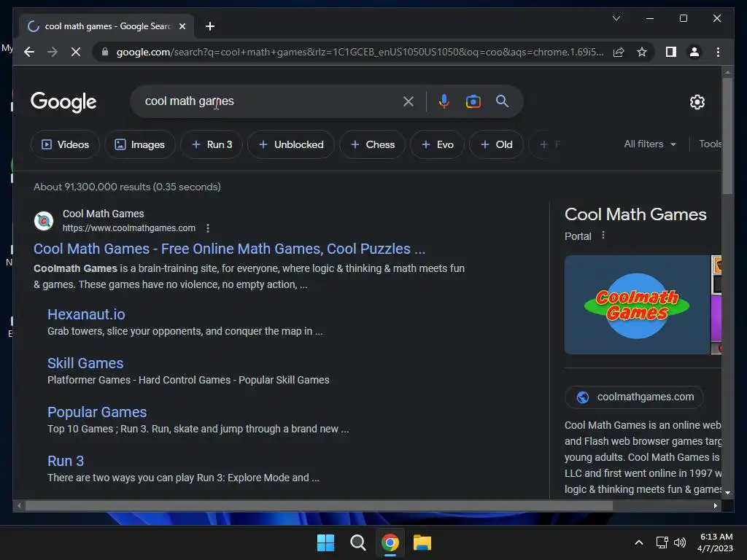Filter results by Videos
The width and height of the screenshot is (747, 560).
click(x=65, y=144)
